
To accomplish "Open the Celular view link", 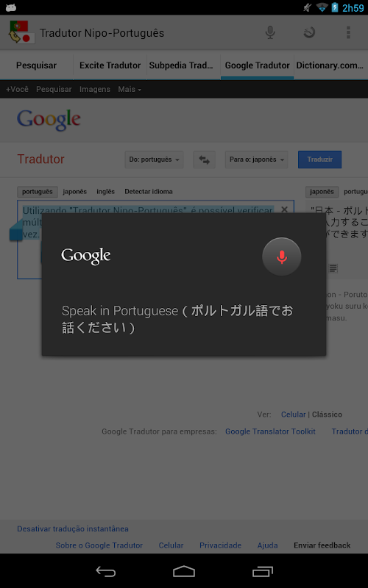I will pos(293,415).
